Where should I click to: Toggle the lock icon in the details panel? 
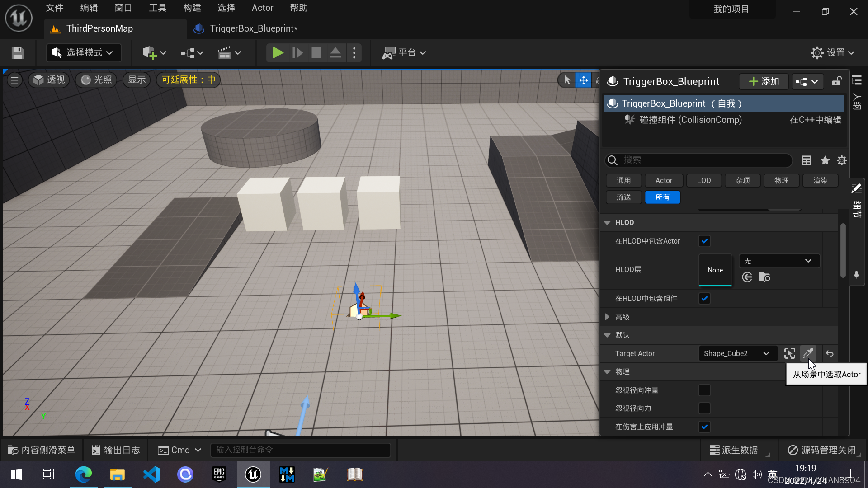coord(837,81)
